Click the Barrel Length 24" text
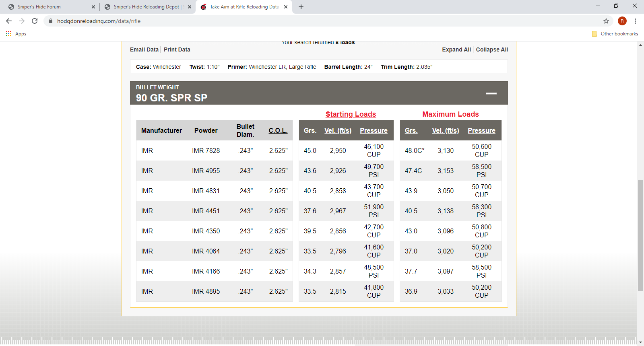The height and width of the screenshot is (346, 644). (349, 67)
